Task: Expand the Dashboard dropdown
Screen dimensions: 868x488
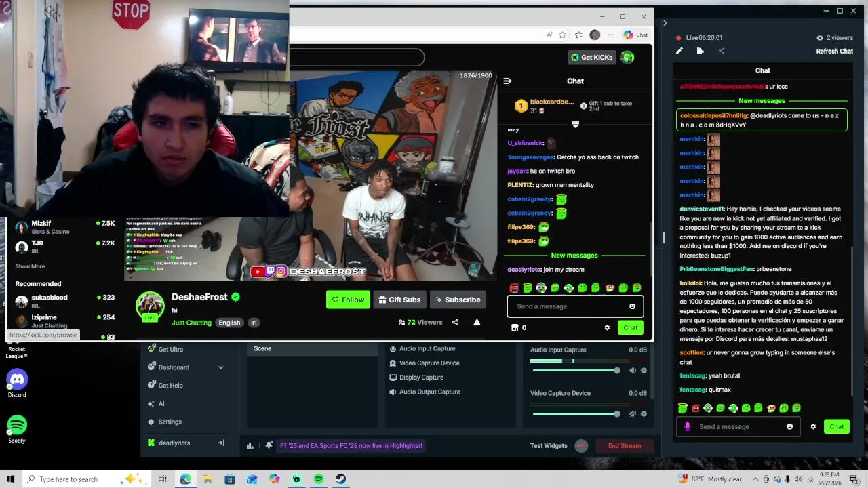Action: 220,367
